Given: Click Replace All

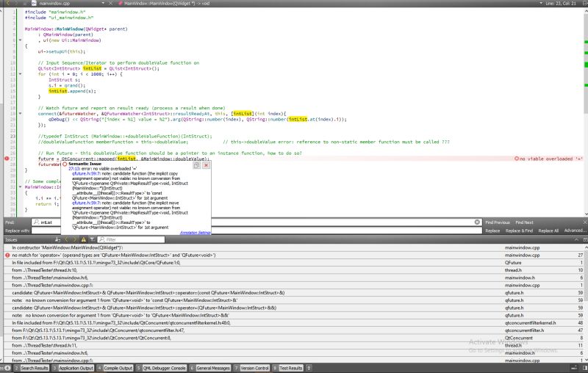Looking at the screenshot, I should click(548, 231).
